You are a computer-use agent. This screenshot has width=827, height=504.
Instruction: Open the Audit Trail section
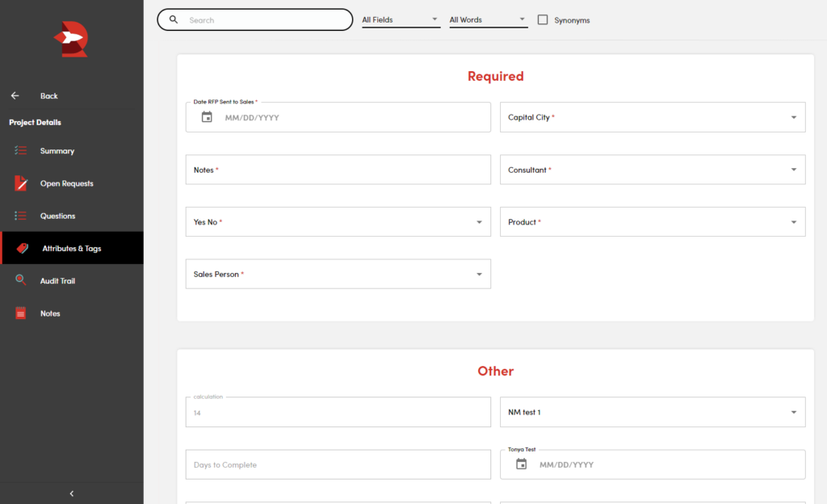coord(72,280)
